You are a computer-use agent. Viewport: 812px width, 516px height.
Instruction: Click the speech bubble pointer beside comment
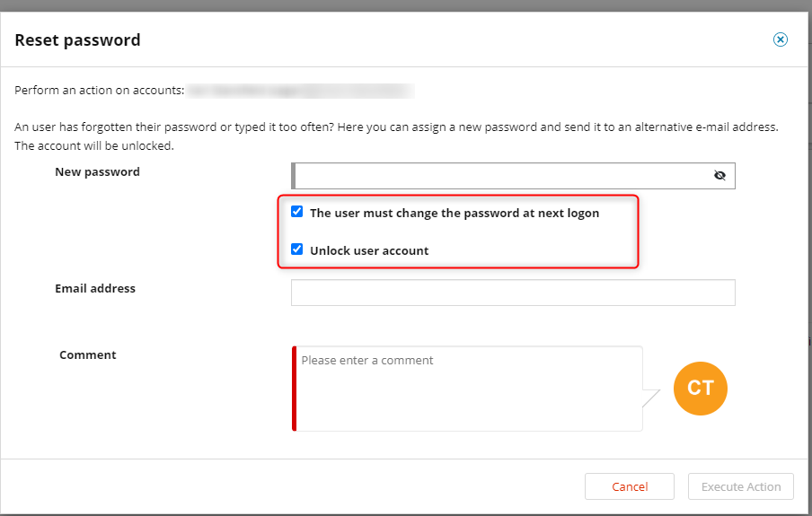click(651, 398)
